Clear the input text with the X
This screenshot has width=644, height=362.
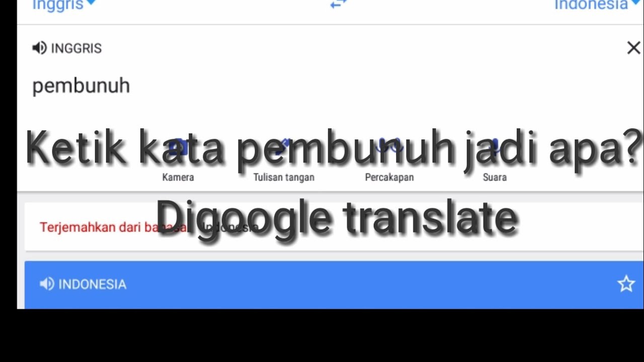[x=633, y=48]
